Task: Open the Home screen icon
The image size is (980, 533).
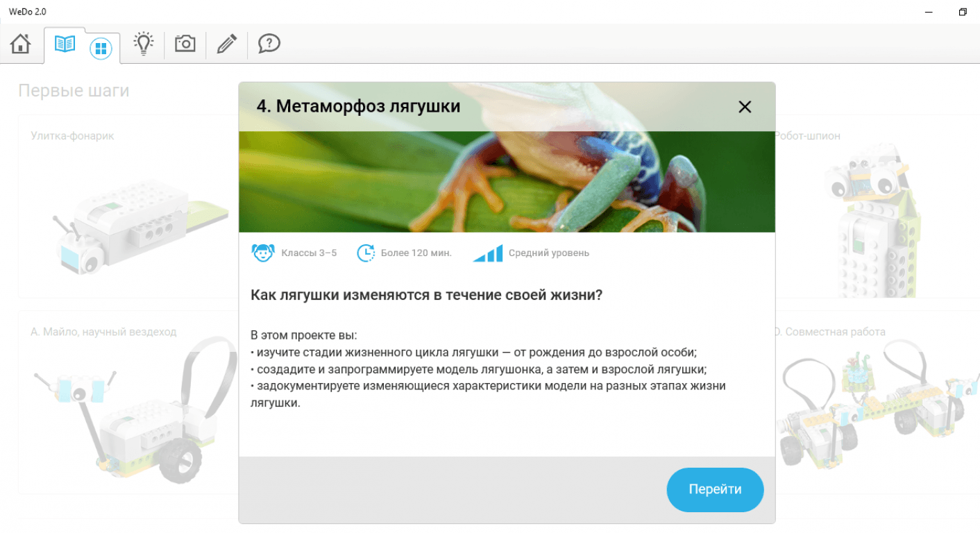Action: 21,44
